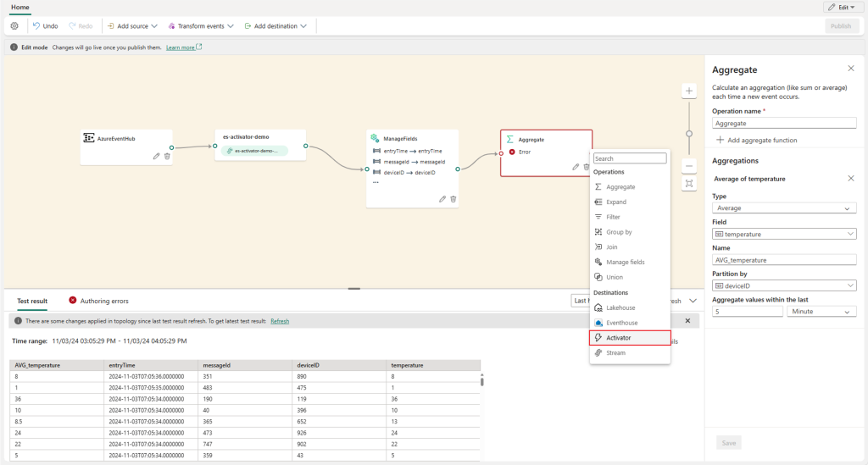868x465 pixels.
Task: Click the Search box in operations popup
Action: point(630,158)
